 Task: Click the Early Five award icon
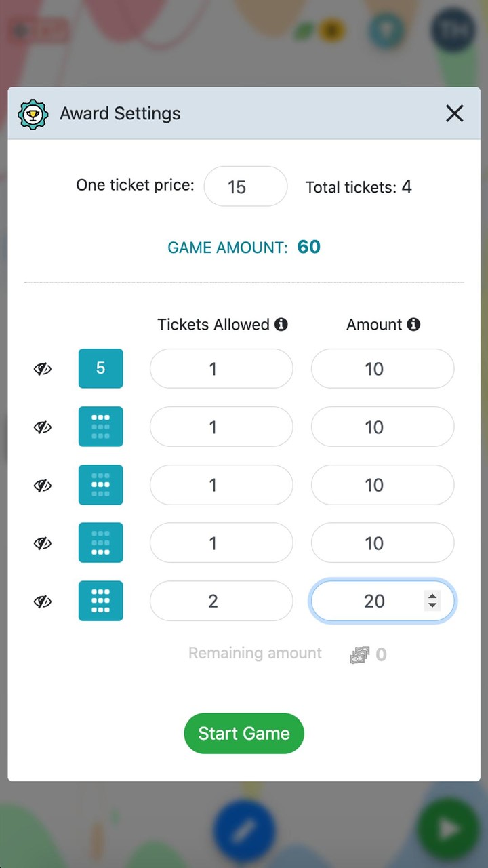click(x=100, y=368)
